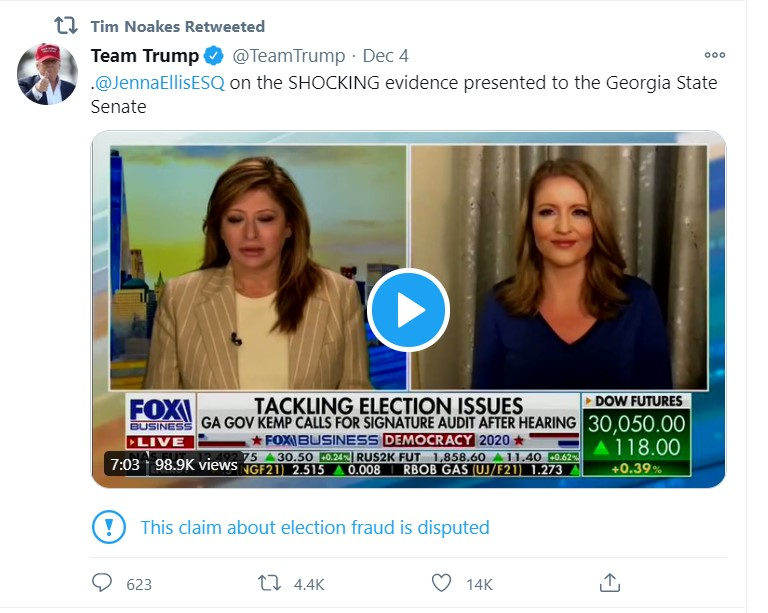Click the 14K likes count
768x613 pixels.
pos(479,583)
